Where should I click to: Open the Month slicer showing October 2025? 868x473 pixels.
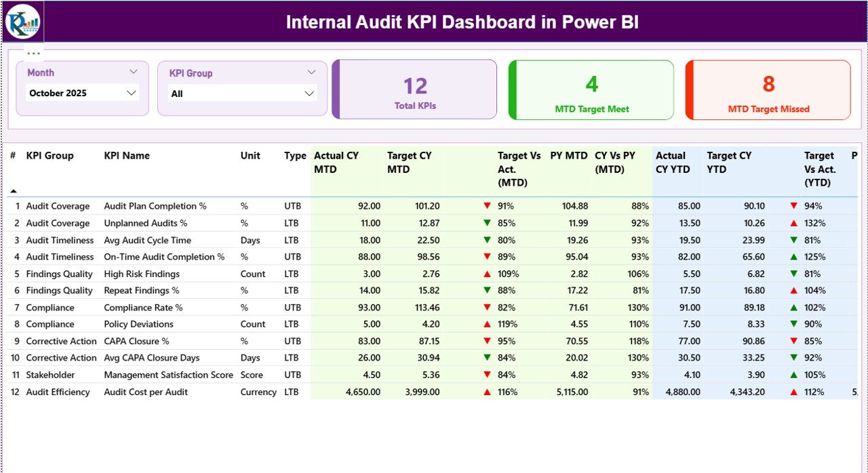[83, 93]
